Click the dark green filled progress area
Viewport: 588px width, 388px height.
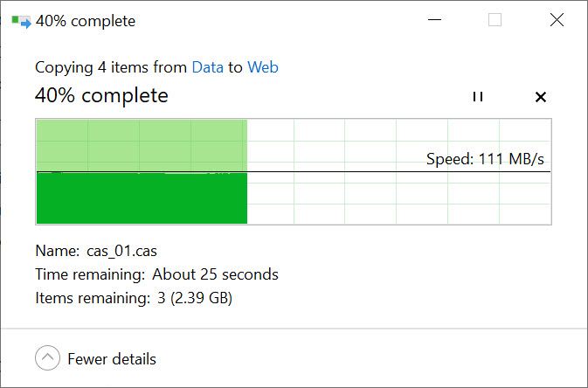(142, 199)
